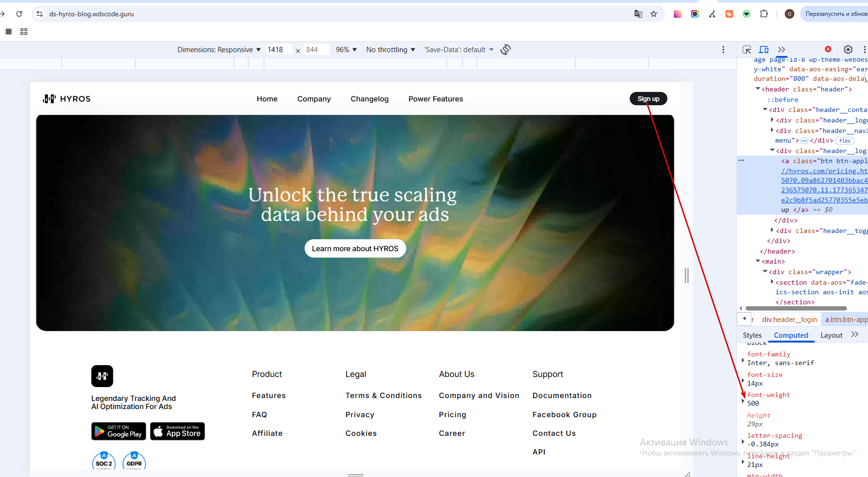Open the 96% zoom dropdown
The height and width of the screenshot is (477, 868).
[346, 50]
